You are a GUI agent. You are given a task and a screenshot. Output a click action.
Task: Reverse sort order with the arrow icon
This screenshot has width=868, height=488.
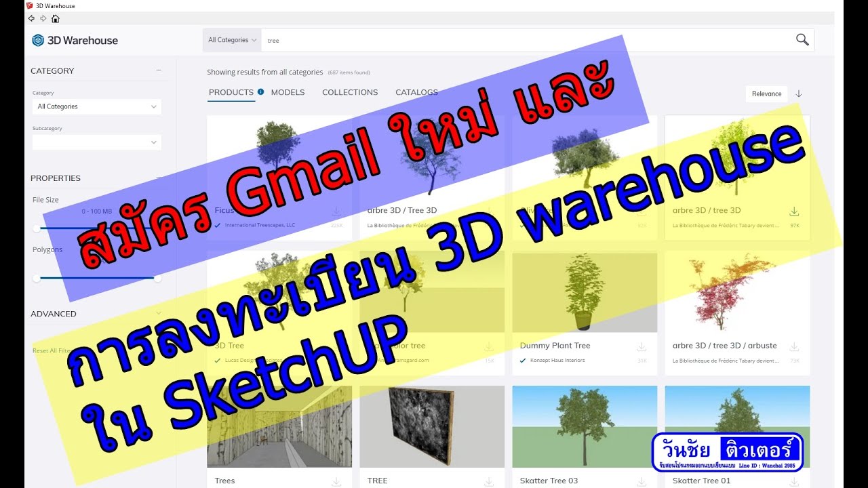pos(798,94)
